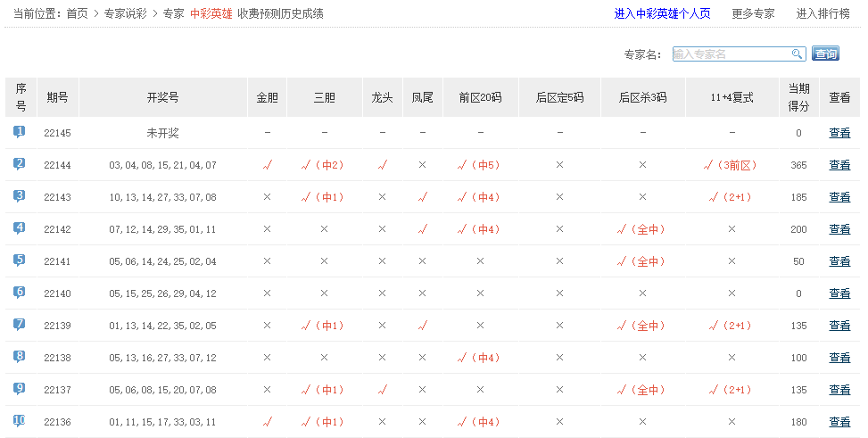Go to 进入排行榜 ranking page

(x=823, y=14)
